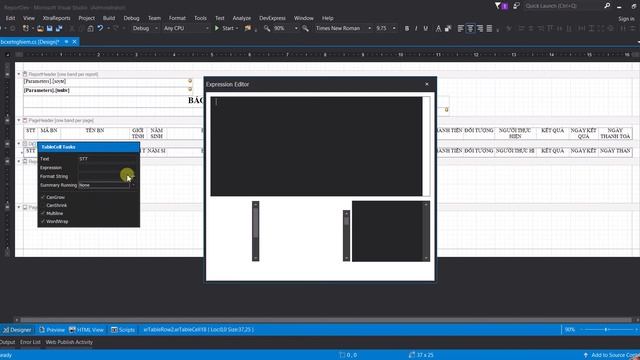
Task: Justify text alignment
Action: [489, 29]
